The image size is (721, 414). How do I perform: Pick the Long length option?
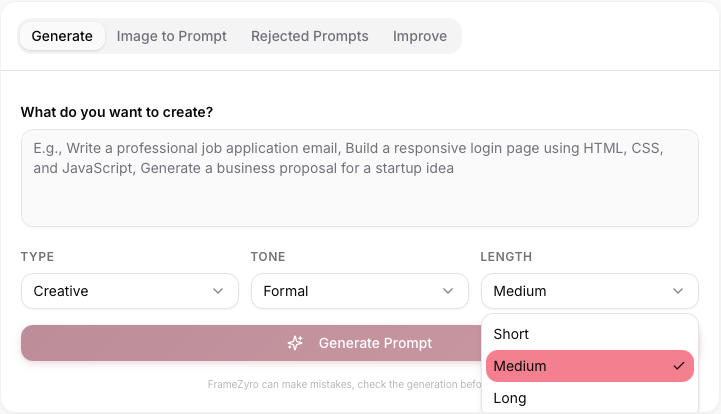tap(589, 398)
